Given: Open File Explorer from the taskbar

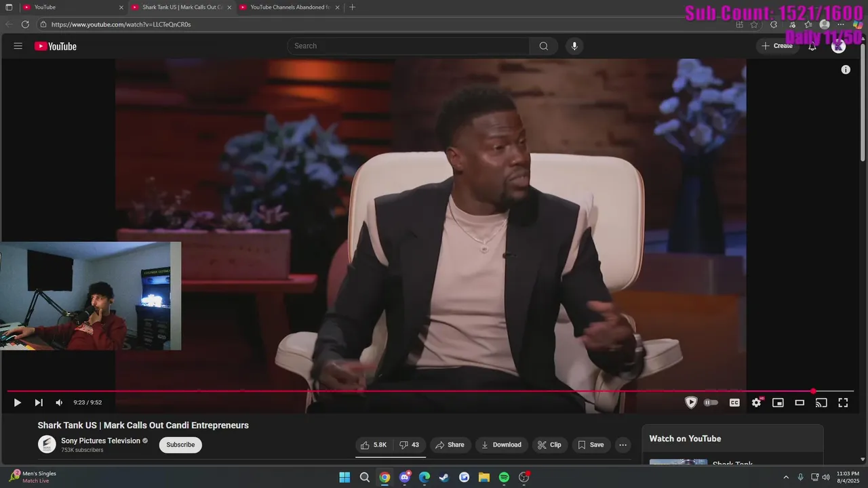Looking at the screenshot, I should click(484, 477).
